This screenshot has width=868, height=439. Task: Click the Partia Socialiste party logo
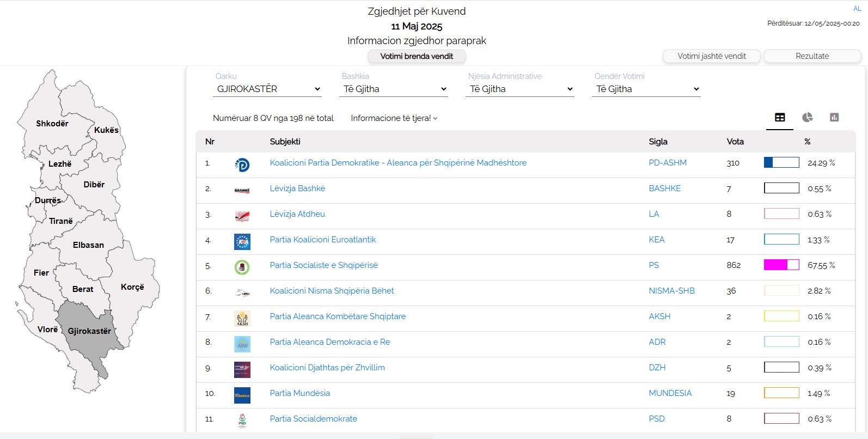point(242,267)
